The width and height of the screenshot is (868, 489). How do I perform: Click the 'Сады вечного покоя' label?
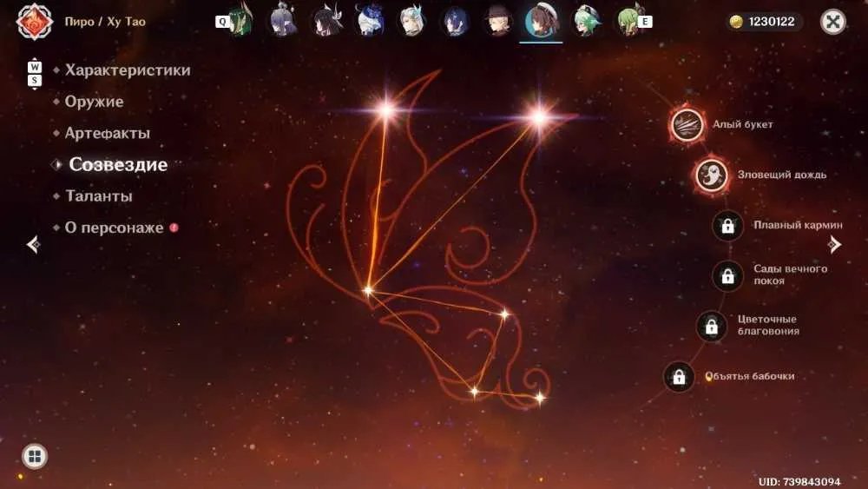tap(790, 274)
